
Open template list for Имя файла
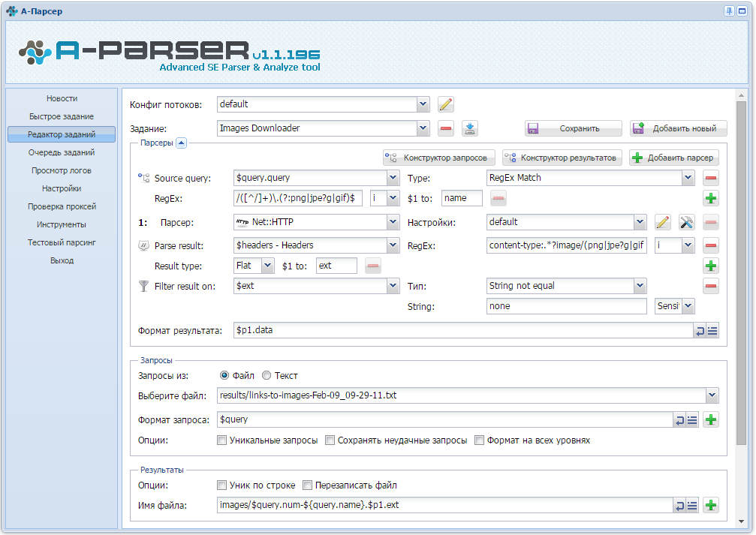coord(692,506)
